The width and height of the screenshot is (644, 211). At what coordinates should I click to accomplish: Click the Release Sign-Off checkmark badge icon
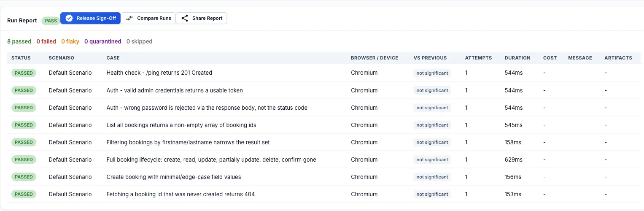[69, 18]
